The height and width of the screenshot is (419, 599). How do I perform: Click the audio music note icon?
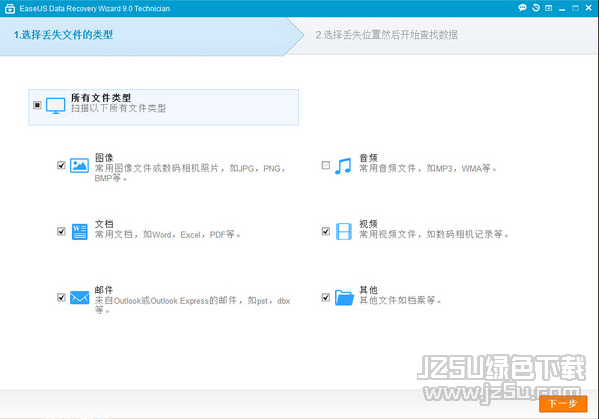(x=343, y=166)
